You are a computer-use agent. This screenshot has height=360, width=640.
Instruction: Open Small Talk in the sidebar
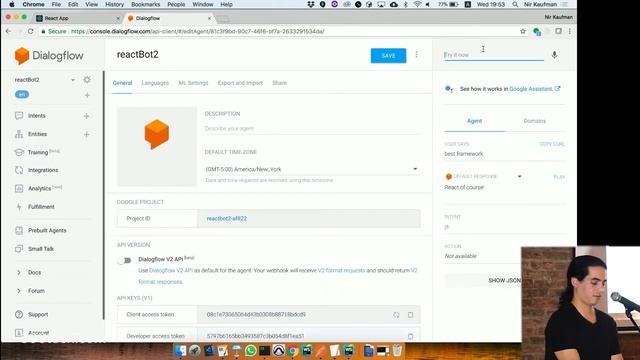click(x=41, y=249)
